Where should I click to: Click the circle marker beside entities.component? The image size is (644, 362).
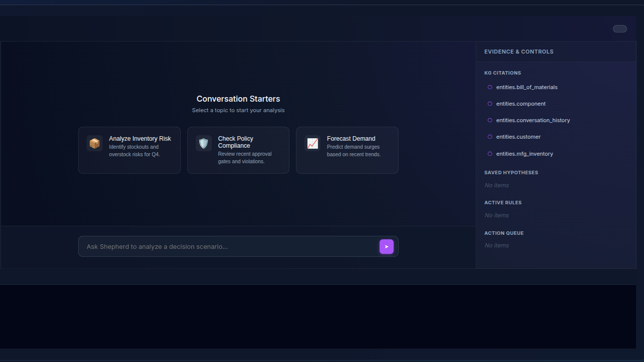[x=490, y=104]
